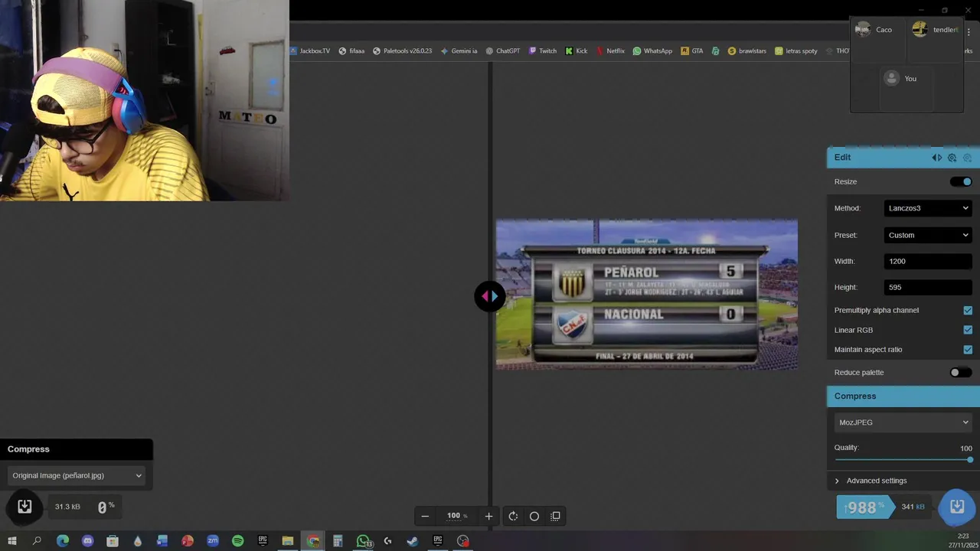The width and height of the screenshot is (980, 551).
Task: Open the Jackbox.TV bookmark
Action: pos(309,51)
